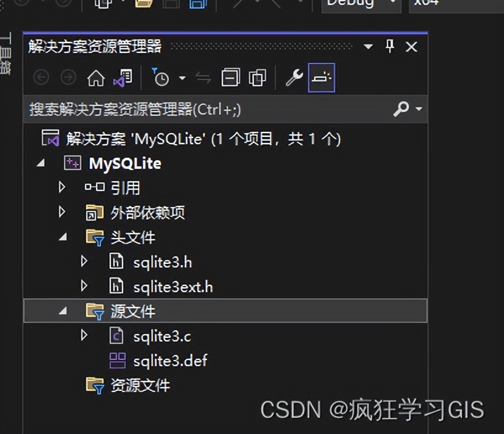
Task: Open the collapsed toolbox side tab
Action: (6, 53)
